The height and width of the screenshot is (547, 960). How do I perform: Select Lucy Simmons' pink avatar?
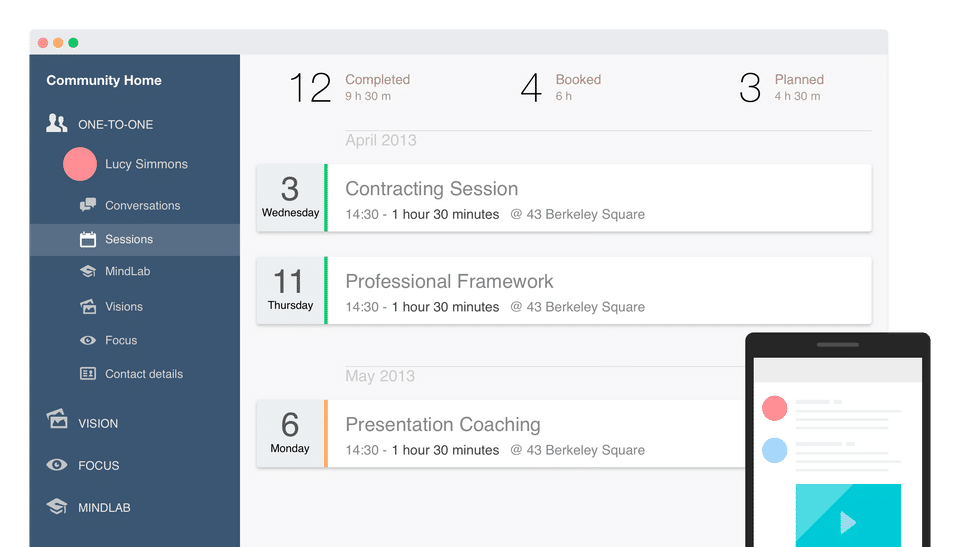80,164
